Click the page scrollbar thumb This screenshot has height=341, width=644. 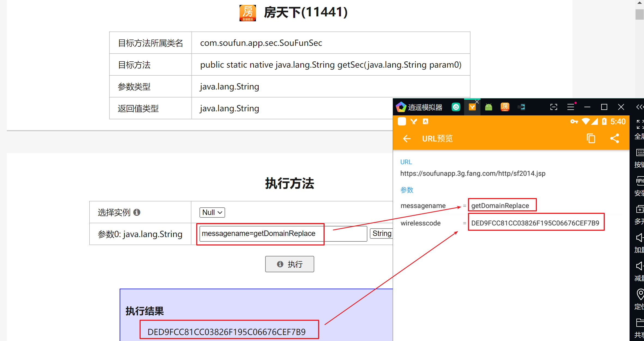coord(639,14)
